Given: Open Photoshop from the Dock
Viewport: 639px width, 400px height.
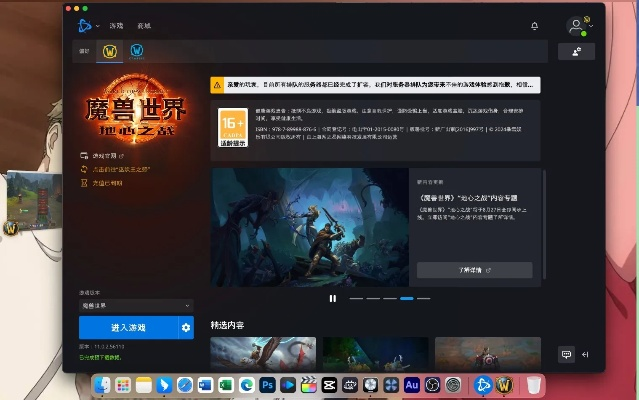Looking at the screenshot, I should coord(267,385).
